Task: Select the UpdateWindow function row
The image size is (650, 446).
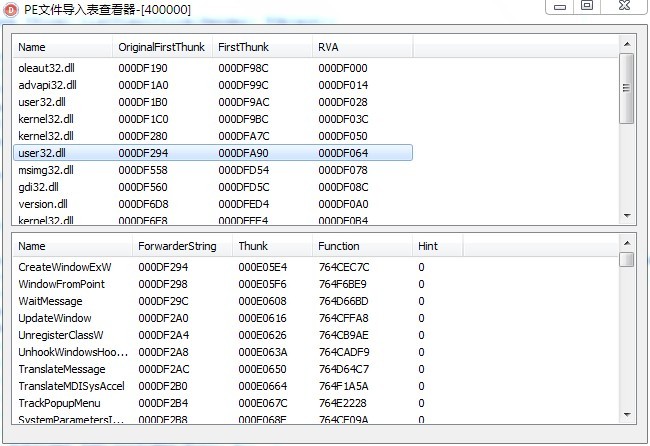Action: (238, 318)
